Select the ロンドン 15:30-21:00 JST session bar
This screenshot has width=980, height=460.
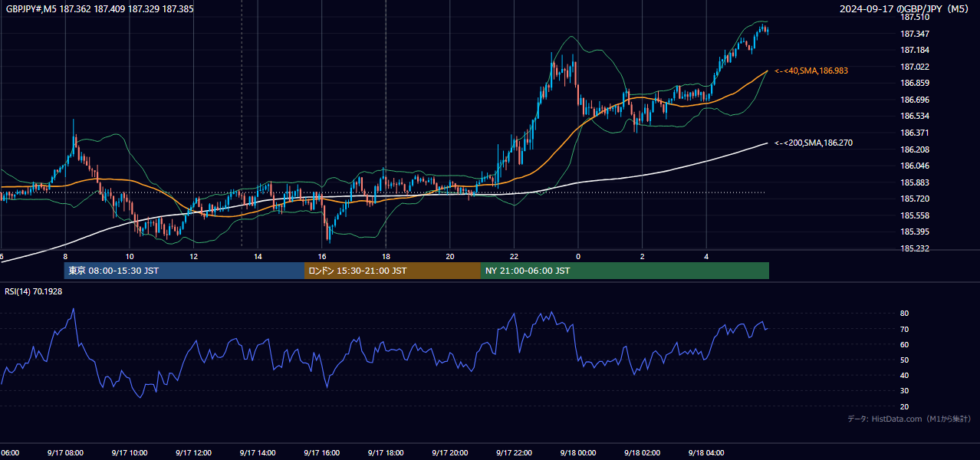pyautogui.click(x=393, y=271)
